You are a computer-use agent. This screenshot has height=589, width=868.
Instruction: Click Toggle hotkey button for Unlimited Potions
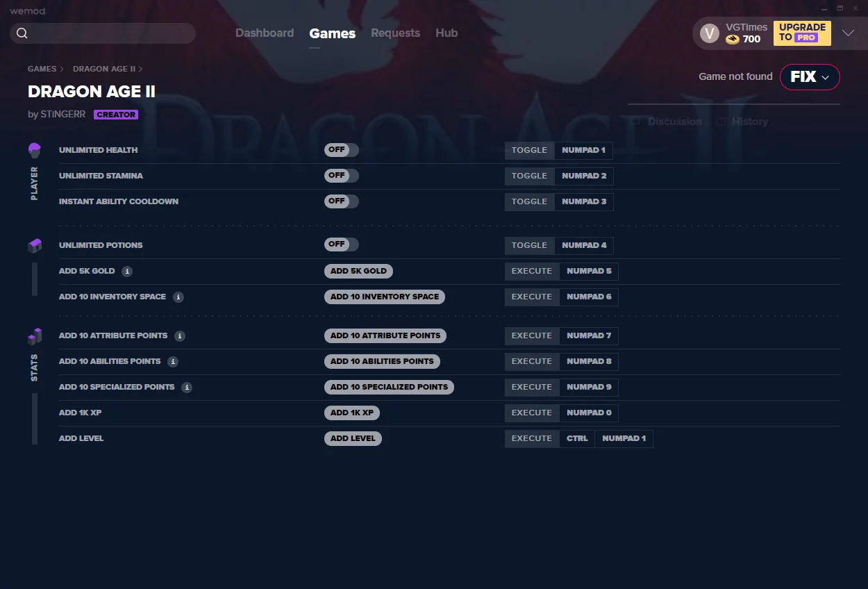pyautogui.click(x=530, y=246)
